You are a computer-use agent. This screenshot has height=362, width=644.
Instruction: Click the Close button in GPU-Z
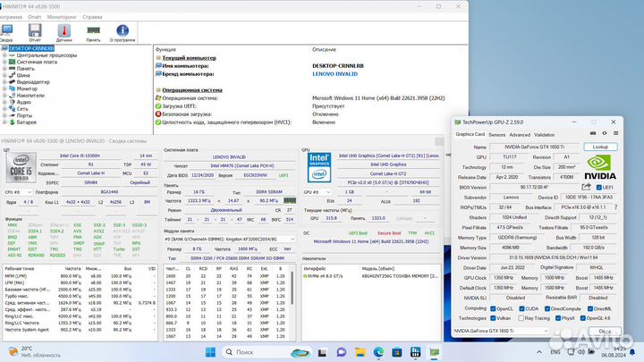pos(605,331)
